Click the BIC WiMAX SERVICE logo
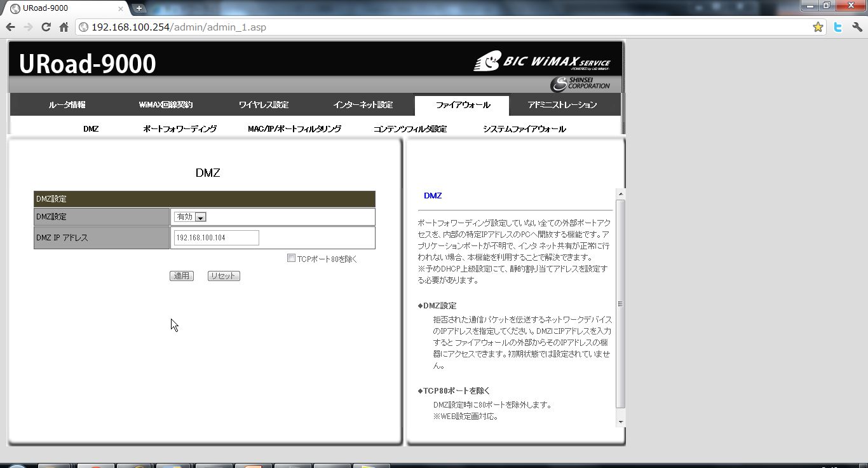This screenshot has width=868, height=468. 542,61
